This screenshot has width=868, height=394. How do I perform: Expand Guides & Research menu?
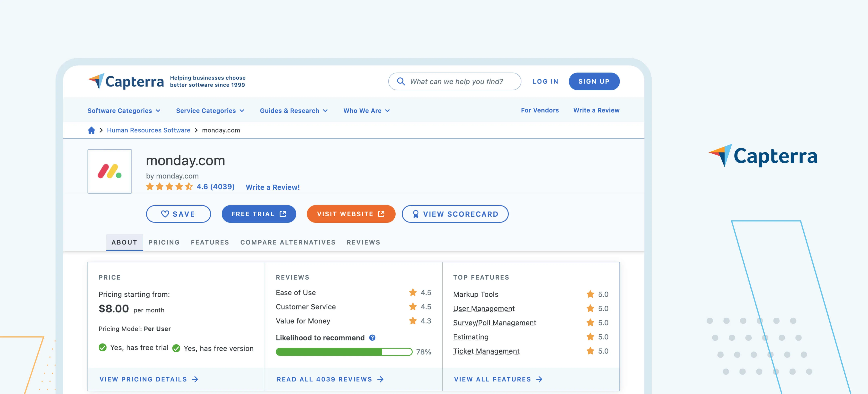pos(294,111)
